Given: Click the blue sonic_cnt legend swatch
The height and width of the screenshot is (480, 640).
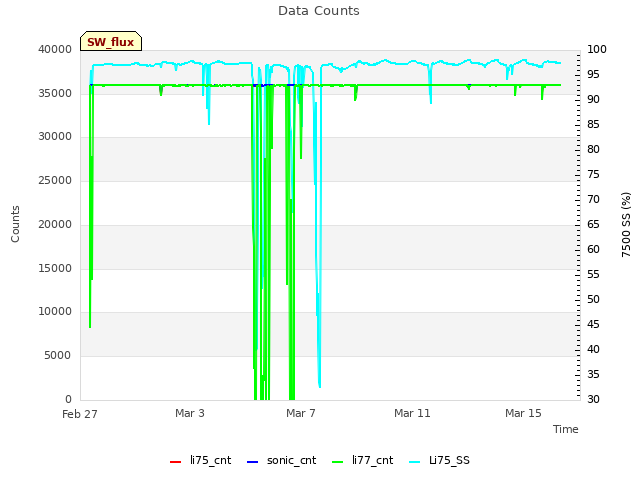Looking at the screenshot, I should [x=253, y=462].
